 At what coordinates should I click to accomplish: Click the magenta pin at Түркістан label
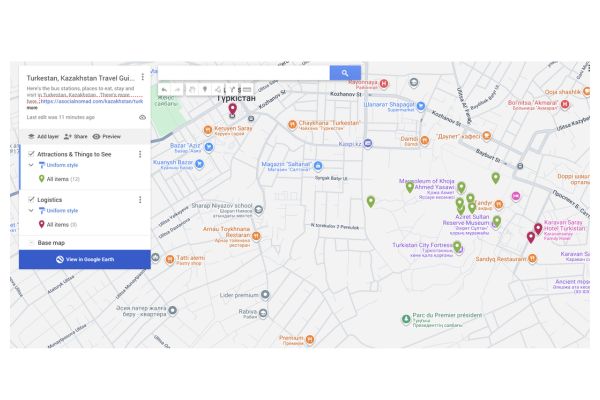pyautogui.click(x=232, y=109)
